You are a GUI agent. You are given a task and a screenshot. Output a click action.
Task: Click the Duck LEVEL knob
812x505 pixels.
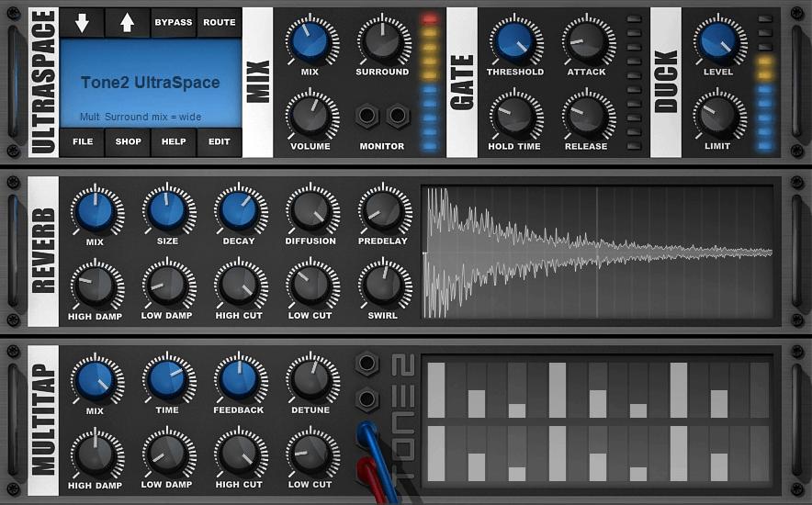click(x=717, y=40)
